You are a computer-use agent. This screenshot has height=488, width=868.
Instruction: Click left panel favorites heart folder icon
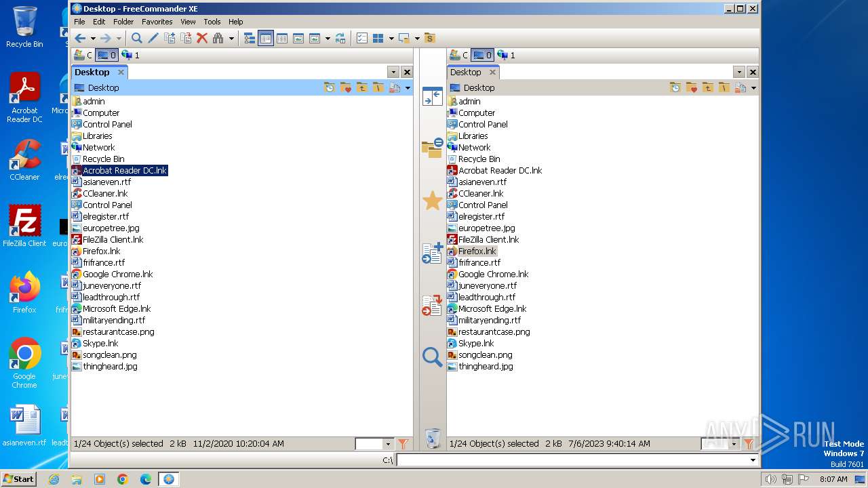click(x=346, y=87)
